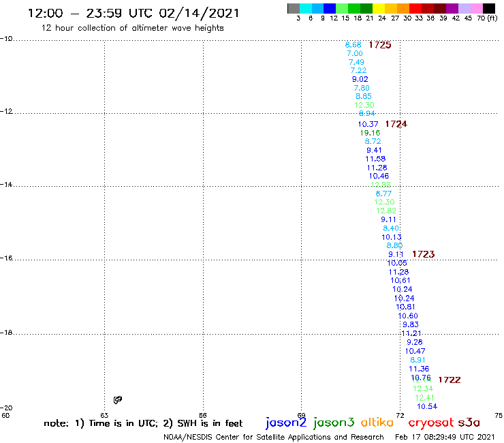Image resolution: width=504 pixels, height=443 pixels.
Task: Click the 8.94 value on the -12 line
Action: 366,113
